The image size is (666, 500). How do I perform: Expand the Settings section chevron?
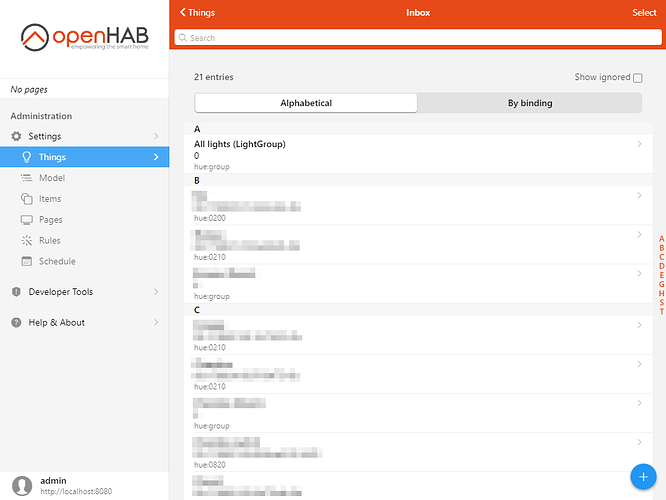155,136
